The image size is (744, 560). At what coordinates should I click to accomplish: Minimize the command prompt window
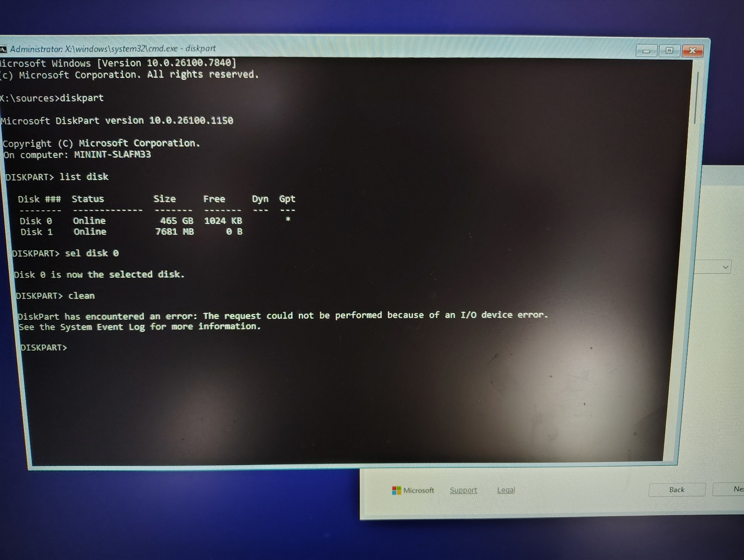coord(646,51)
